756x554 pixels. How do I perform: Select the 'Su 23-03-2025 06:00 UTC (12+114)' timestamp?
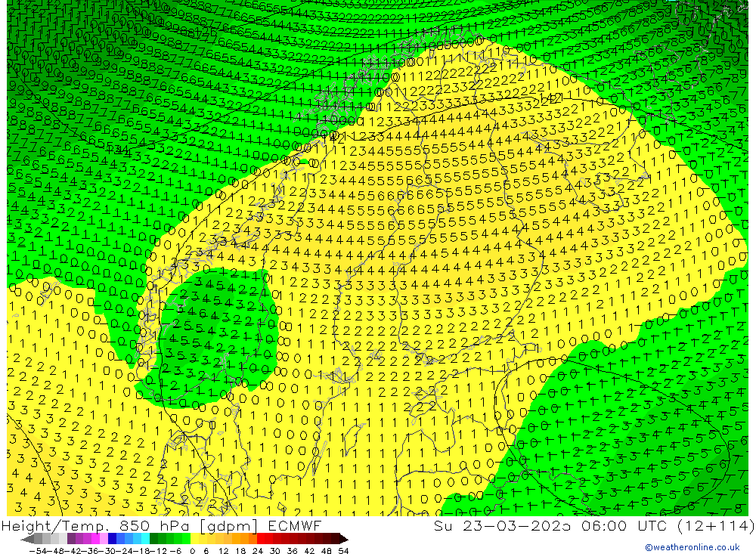594,525
